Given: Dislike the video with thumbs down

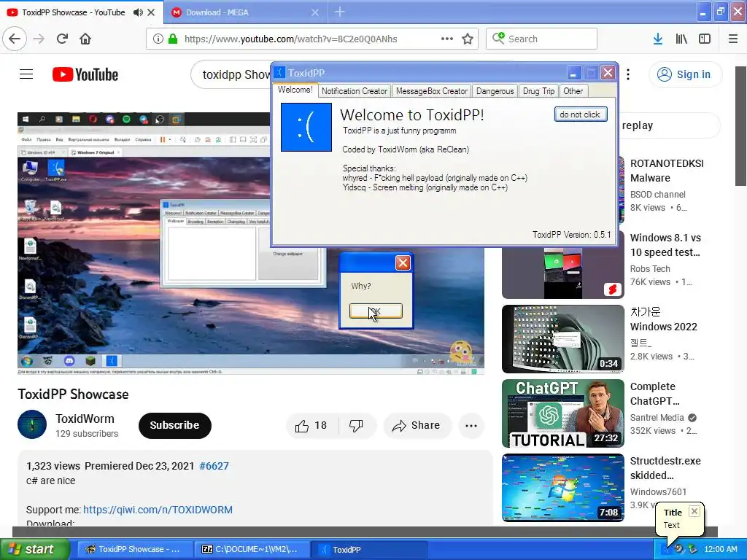Looking at the screenshot, I should click(356, 425).
